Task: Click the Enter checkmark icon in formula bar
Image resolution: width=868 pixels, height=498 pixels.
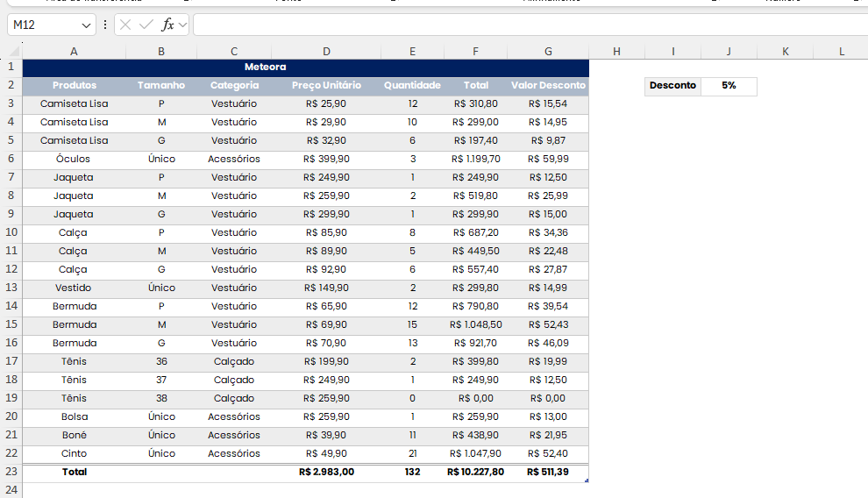Action: [x=146, y=25]
